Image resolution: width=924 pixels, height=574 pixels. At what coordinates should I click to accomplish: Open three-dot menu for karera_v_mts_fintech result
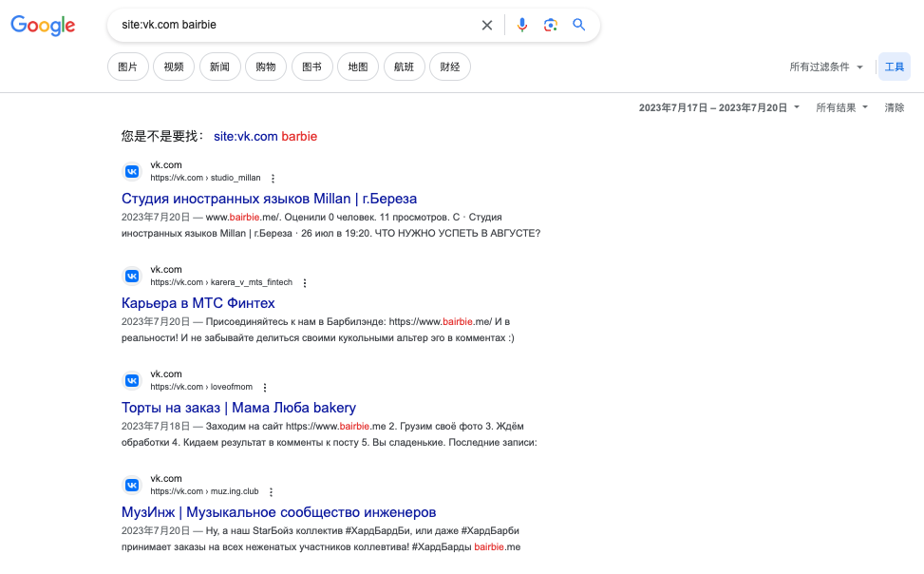pyautogui.click(x=305, y=283)
